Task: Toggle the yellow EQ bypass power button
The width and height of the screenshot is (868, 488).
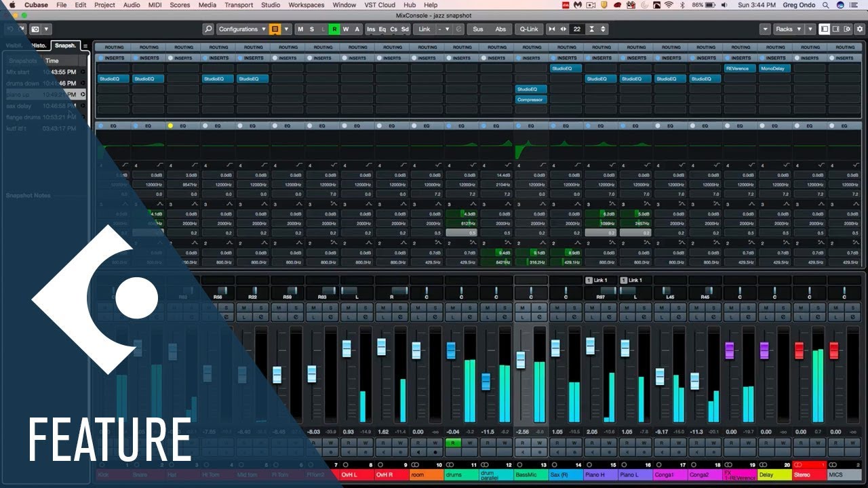Action: click(x=171, y=125)
